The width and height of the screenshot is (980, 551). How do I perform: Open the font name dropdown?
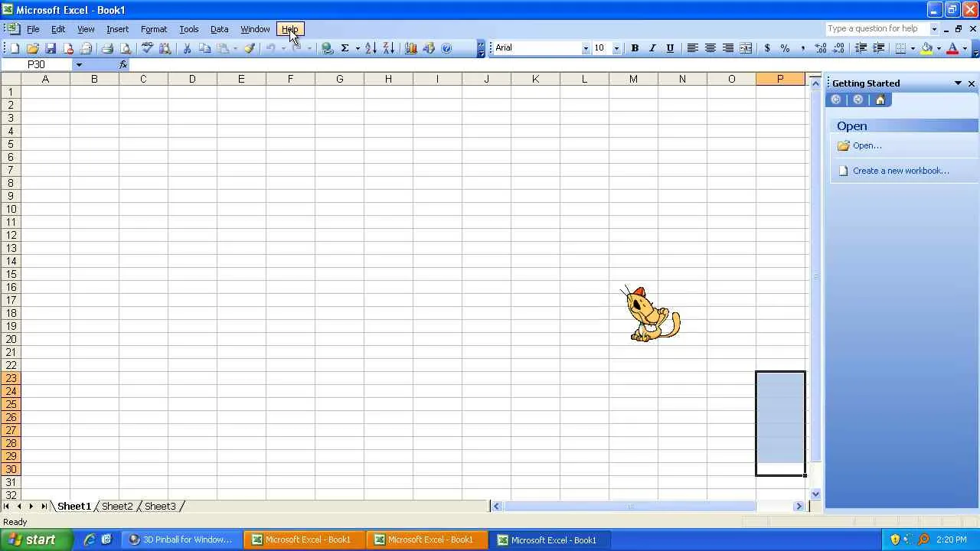click(x=586, y=48)
